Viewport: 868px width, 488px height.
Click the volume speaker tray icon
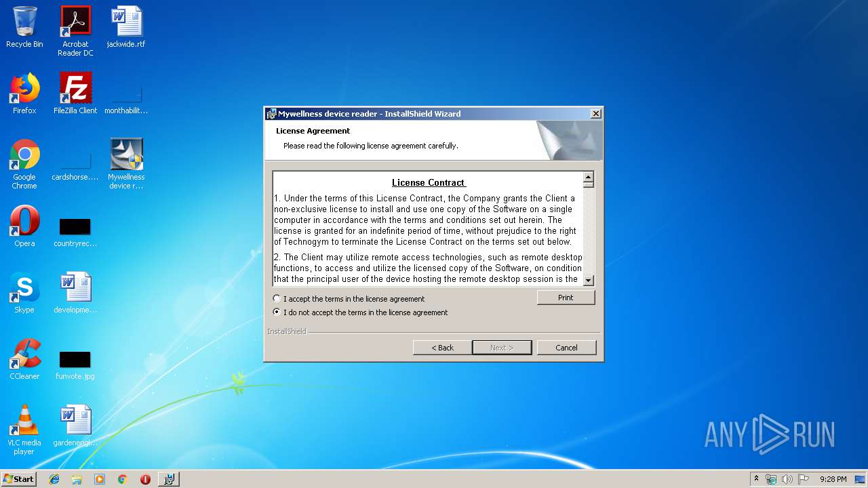pos(787,479)
